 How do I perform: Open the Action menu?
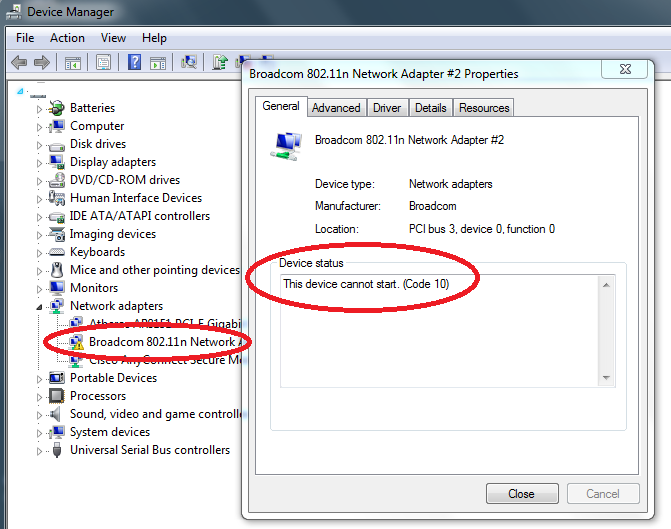[x=67, y=38]
